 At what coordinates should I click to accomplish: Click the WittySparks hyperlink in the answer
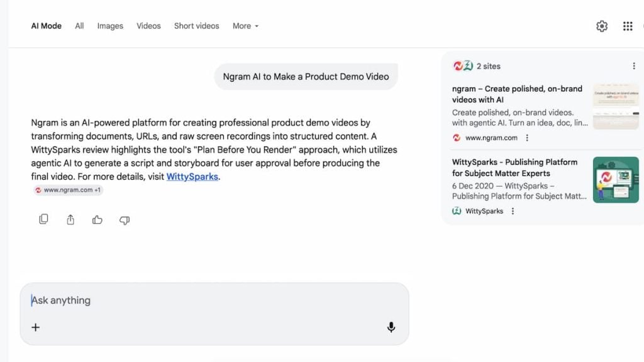tap(192, 176)
